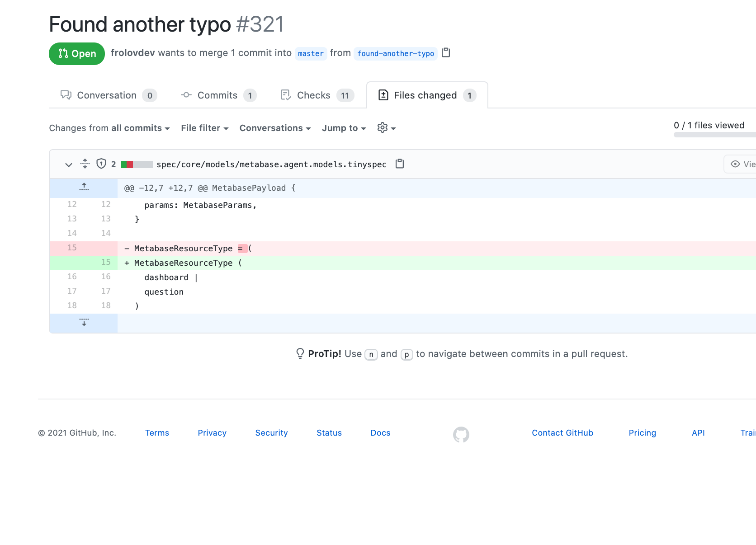
Task: Click the found-another-typo branch label
Action: [x=396, y=53]
